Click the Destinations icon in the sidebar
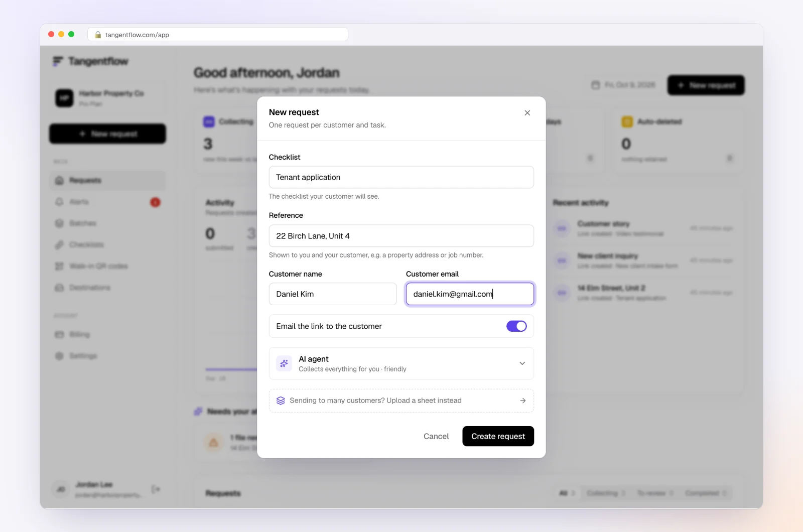The height and width of the screenshot is (532, 803). click(59, 288)
